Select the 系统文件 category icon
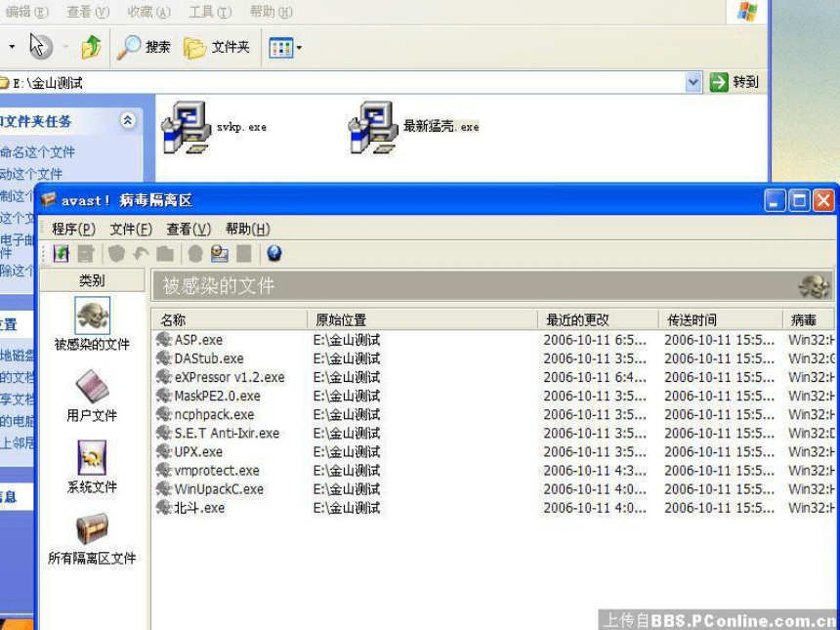Image resolution: width=840 pixels, height=630 pixels. (92, 467)
